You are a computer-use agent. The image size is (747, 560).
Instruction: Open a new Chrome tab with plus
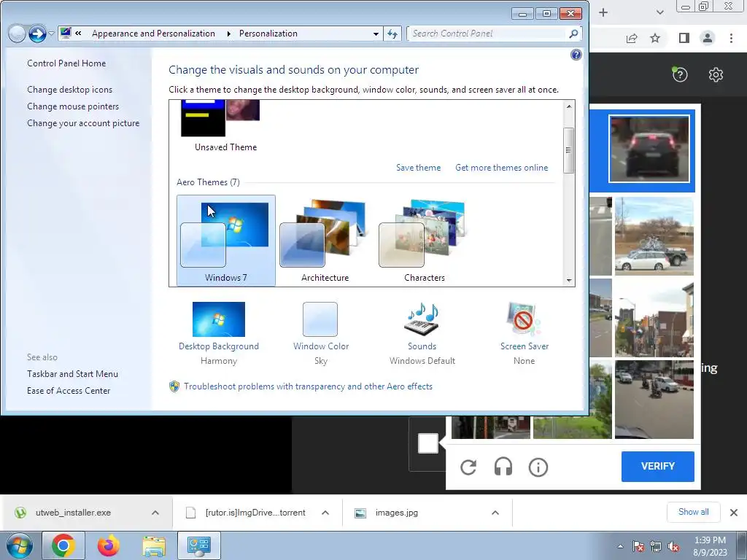[603, 12]
